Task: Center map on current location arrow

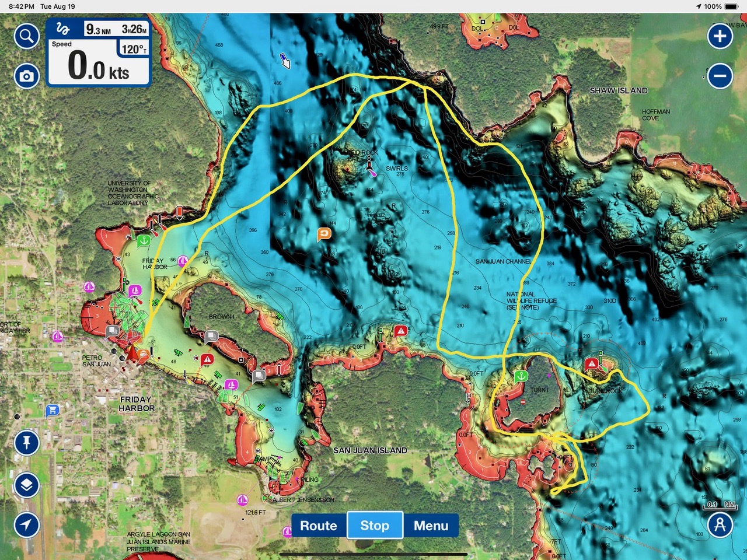Action: point(26,524)
